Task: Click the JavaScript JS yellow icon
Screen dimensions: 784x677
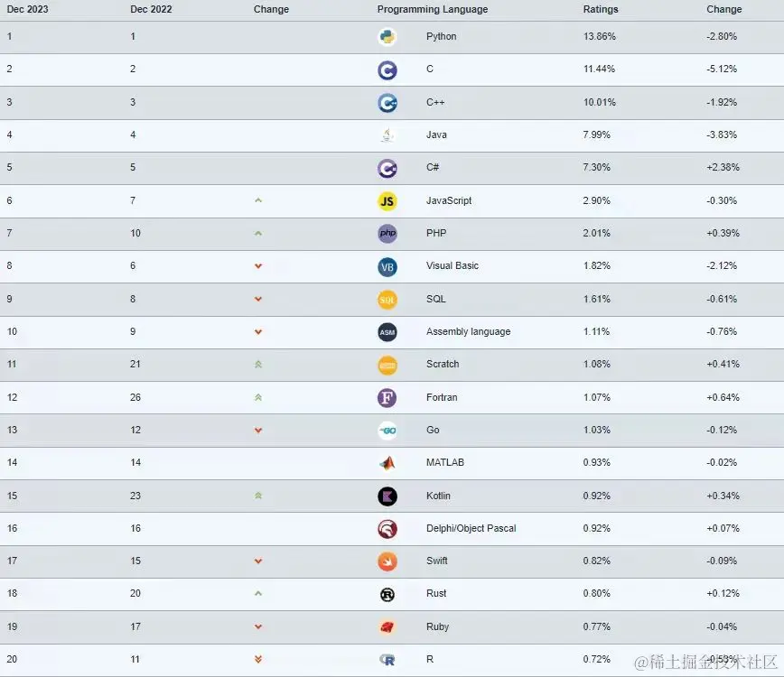Action: coord(387,201)
